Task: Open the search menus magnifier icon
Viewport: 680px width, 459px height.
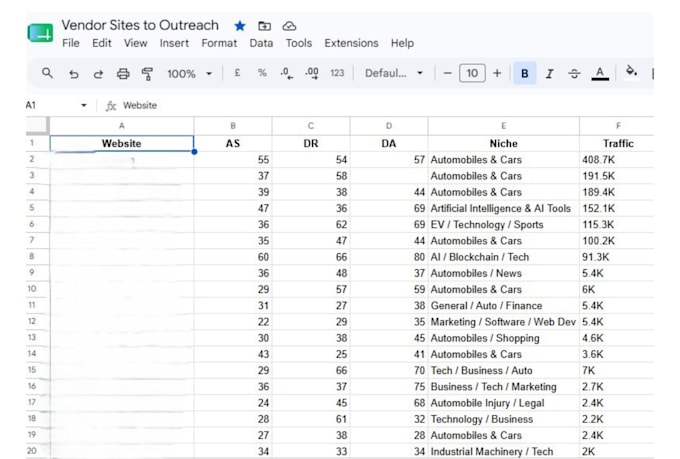Action: (47, 73)
